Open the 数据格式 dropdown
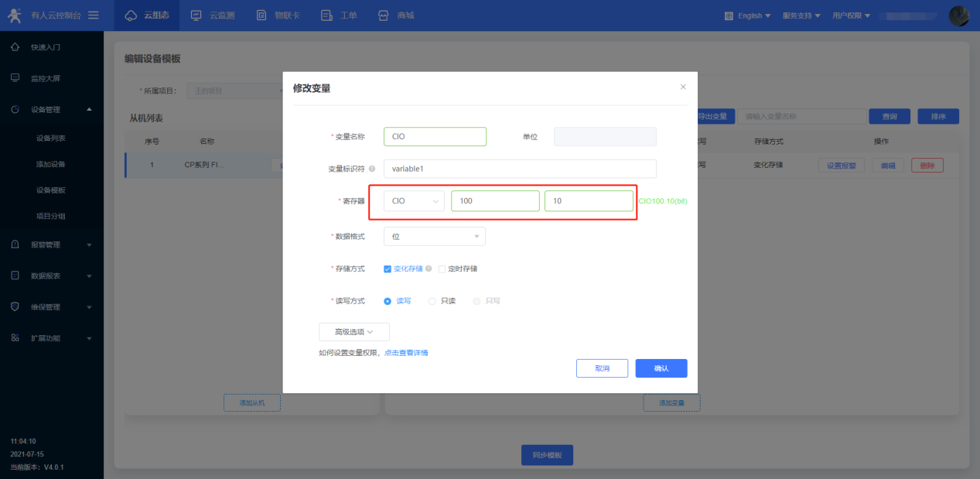Viewport: 980px width, 479px height. tap(434, 236)
